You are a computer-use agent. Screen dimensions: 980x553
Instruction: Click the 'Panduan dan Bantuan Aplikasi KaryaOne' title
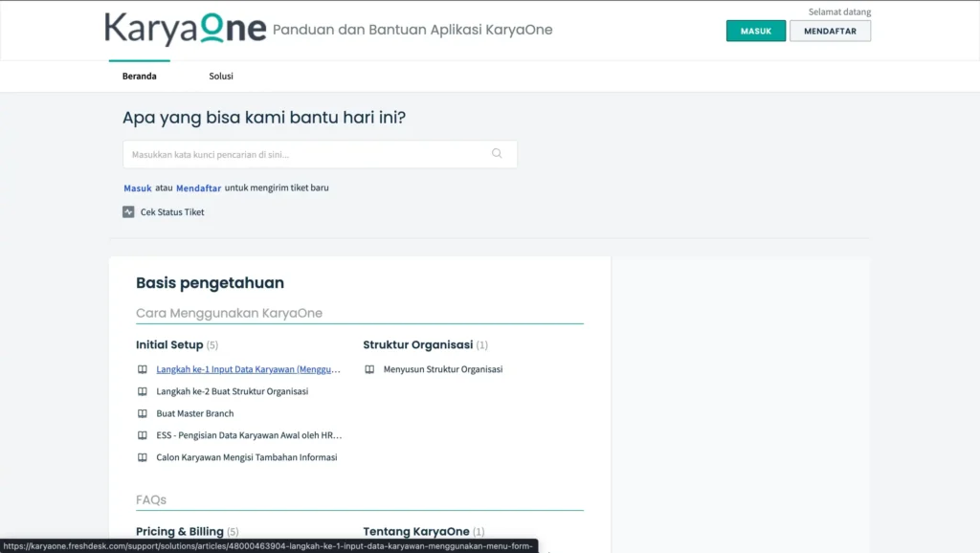point(412,30)
